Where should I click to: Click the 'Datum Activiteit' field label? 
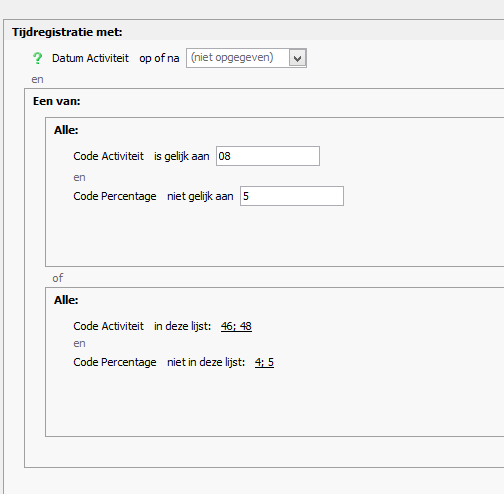pos(90,58)
